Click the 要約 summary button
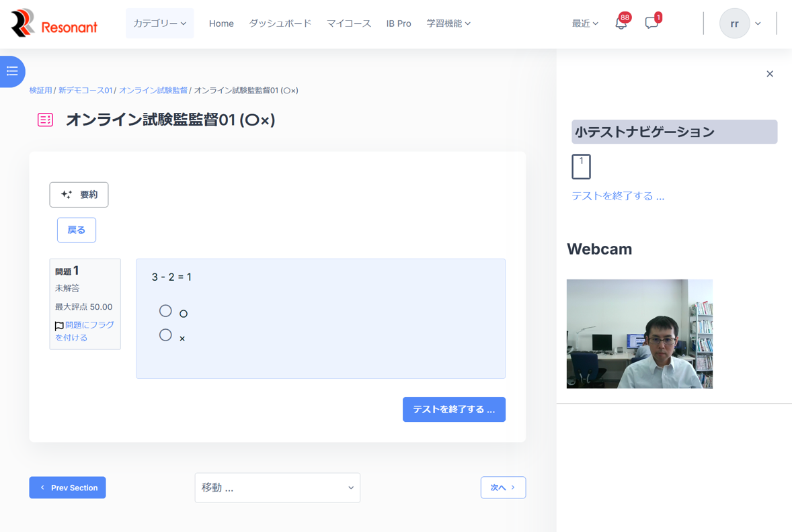 pos(79,195)
